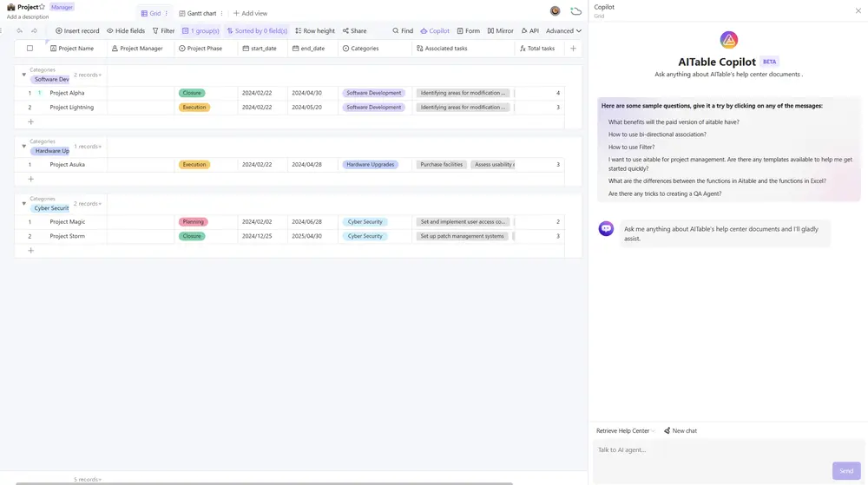Open Gantt chart view options menu
868x485 pixels.
(221, 13)
